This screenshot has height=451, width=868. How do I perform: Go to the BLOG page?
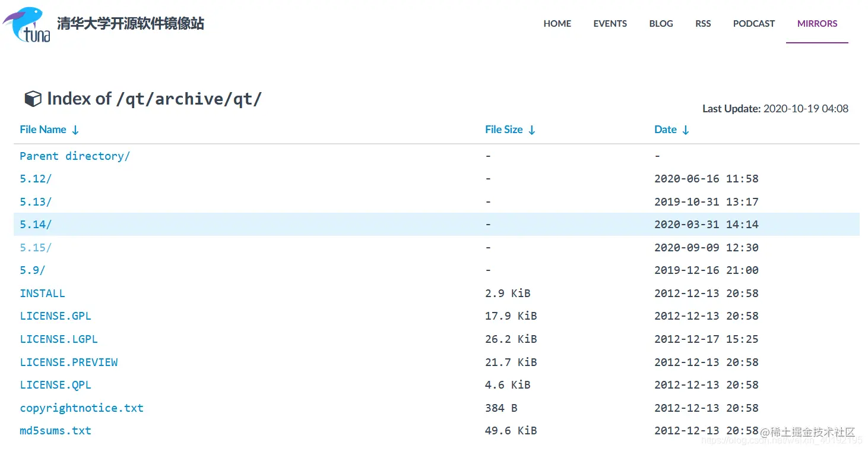click(661, 24)
